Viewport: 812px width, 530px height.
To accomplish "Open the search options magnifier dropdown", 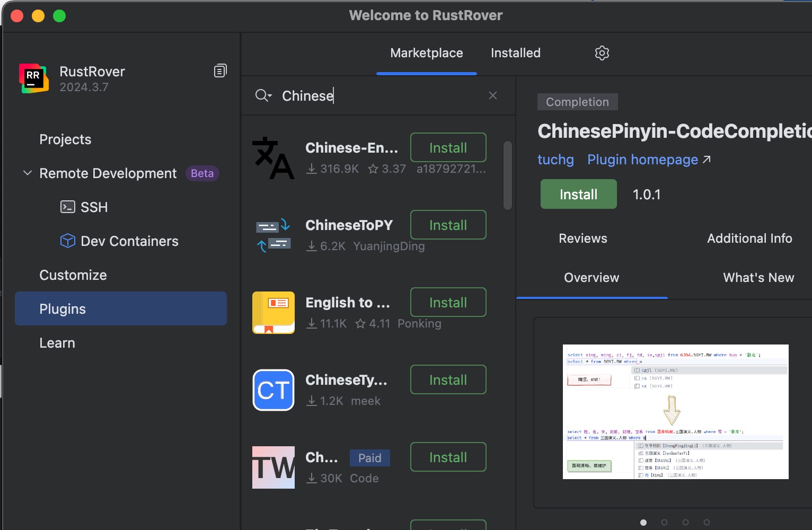I will click(263, 95).
